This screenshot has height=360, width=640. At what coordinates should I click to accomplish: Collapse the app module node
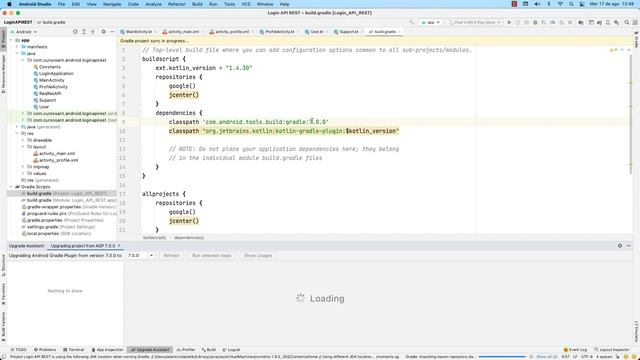11,40
